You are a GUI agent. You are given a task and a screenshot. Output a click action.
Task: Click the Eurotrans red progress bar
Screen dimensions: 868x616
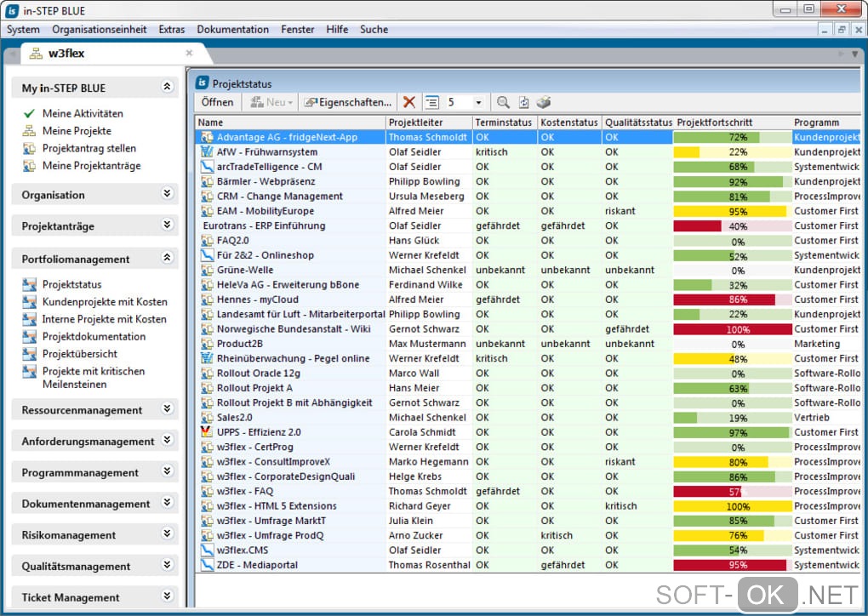click(x=698, y=226)
